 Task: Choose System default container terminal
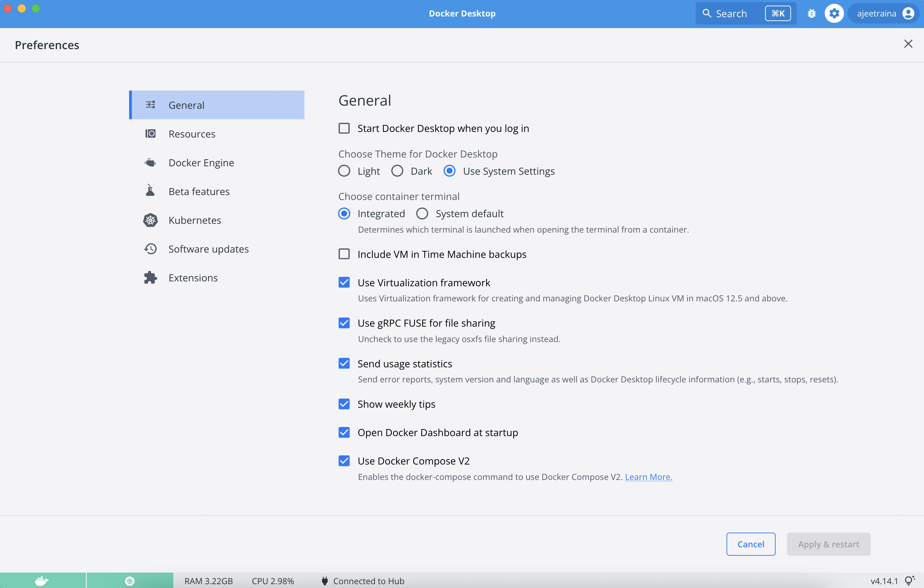pyautogui.click(x=422, y=213)
